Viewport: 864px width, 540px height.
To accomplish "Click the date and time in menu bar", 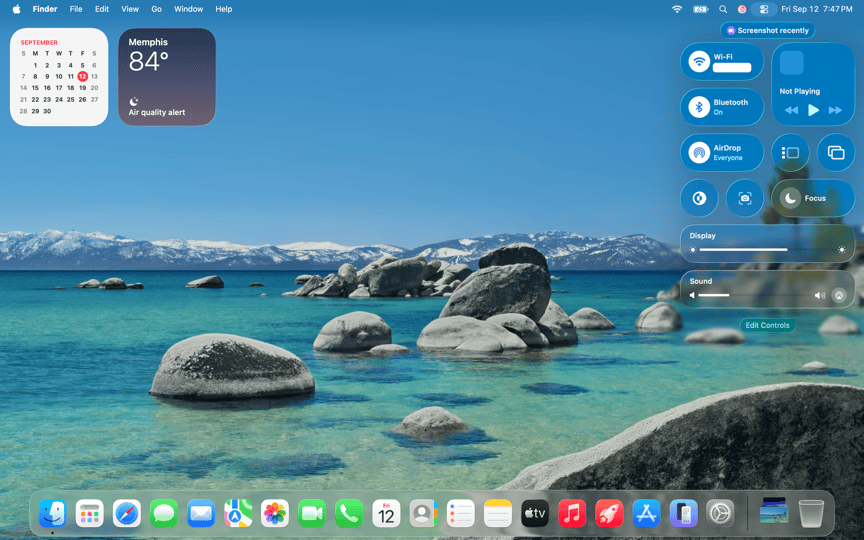I will [817, 9].
